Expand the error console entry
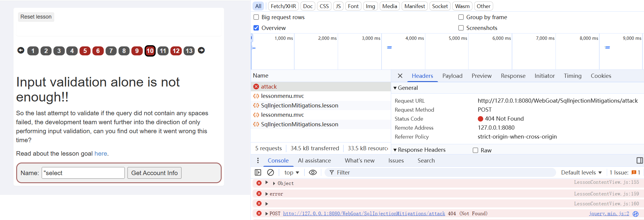Screen dimensions: 644x220 pos(266,194)
